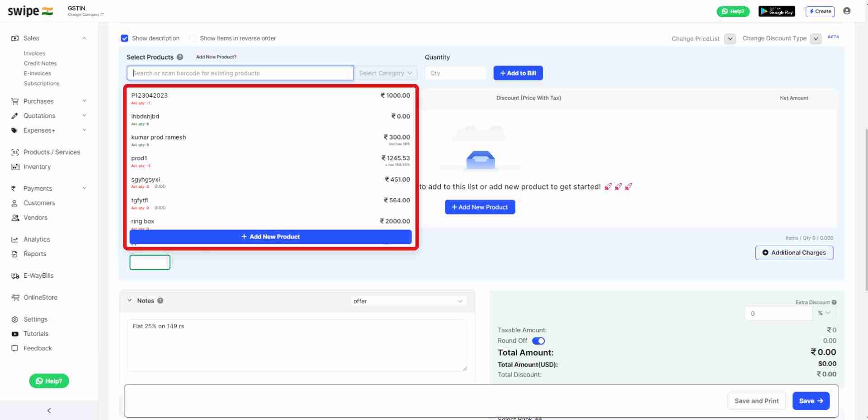Collapse the Sales menu chevron

(85, 38)
